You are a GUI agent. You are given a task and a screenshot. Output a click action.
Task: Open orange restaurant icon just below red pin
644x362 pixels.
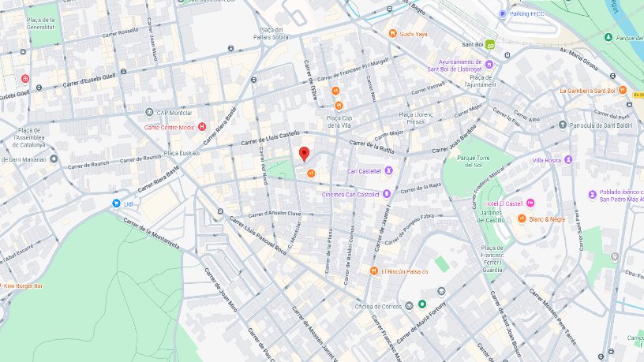[x=311, y=174]
